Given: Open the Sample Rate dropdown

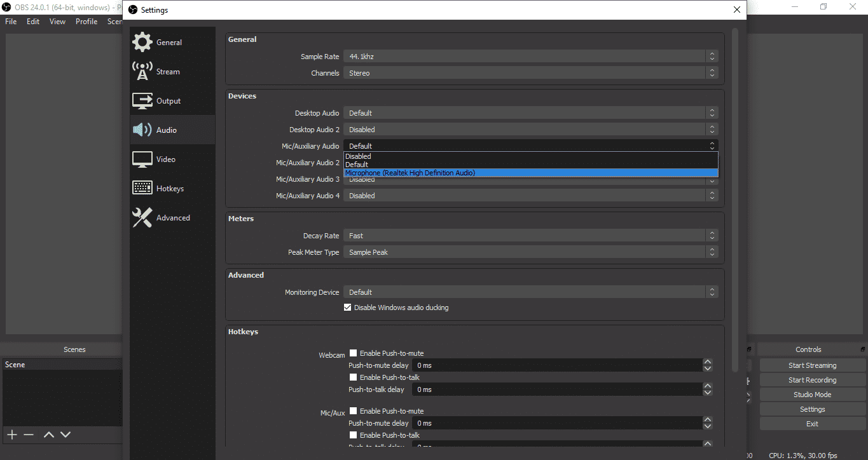Looking at the screenshot, I should [531, 57].
